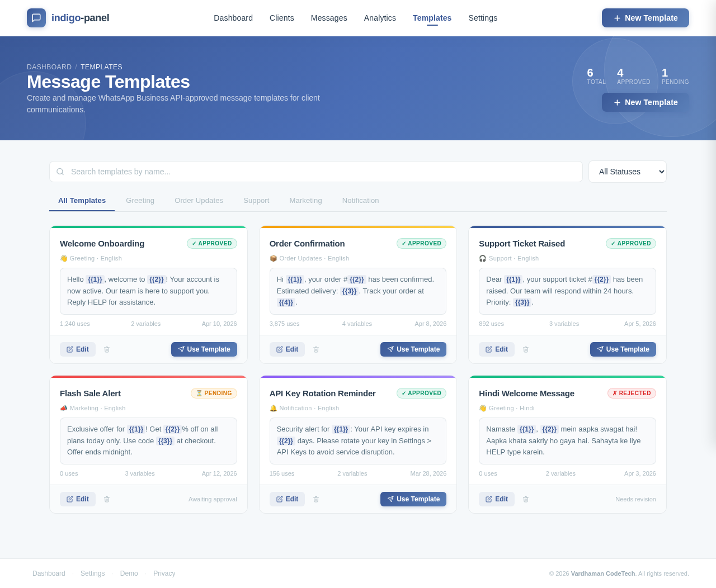This screenshot has width=716, height=588.
Task: Open Dashboard in top navigation
Action: click(x=233, y=18)
